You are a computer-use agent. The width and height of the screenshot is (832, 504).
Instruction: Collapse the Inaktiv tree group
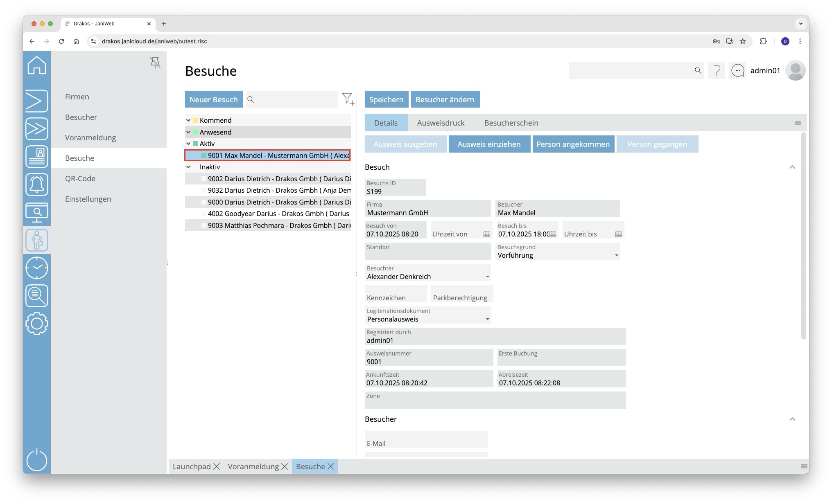188,167
